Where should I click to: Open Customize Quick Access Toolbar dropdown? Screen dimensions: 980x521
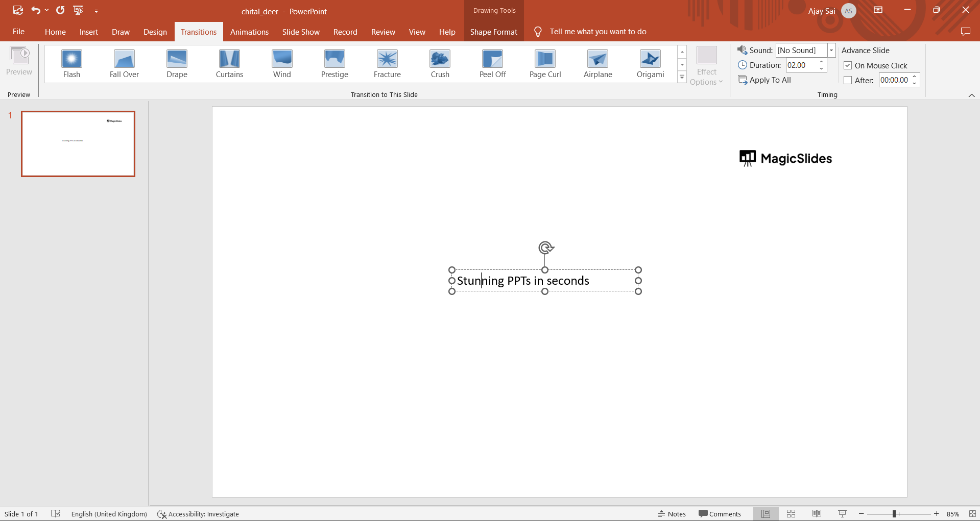click(x=96, y=11)
